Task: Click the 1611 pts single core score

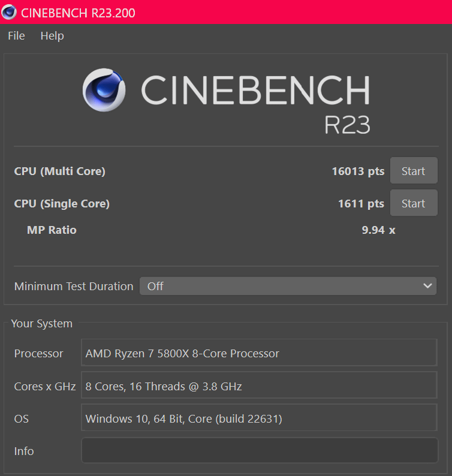Action: 361,204
